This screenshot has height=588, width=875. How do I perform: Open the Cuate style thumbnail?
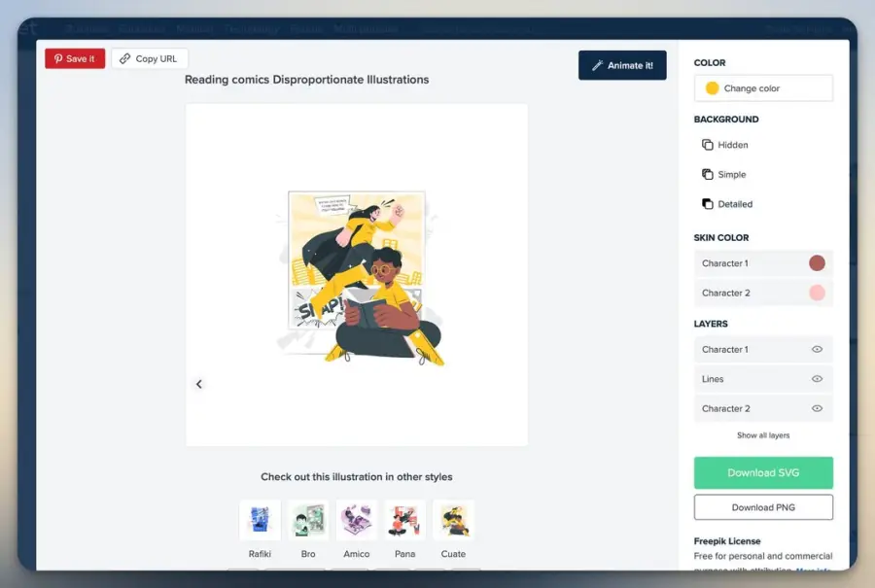(453, 520)
